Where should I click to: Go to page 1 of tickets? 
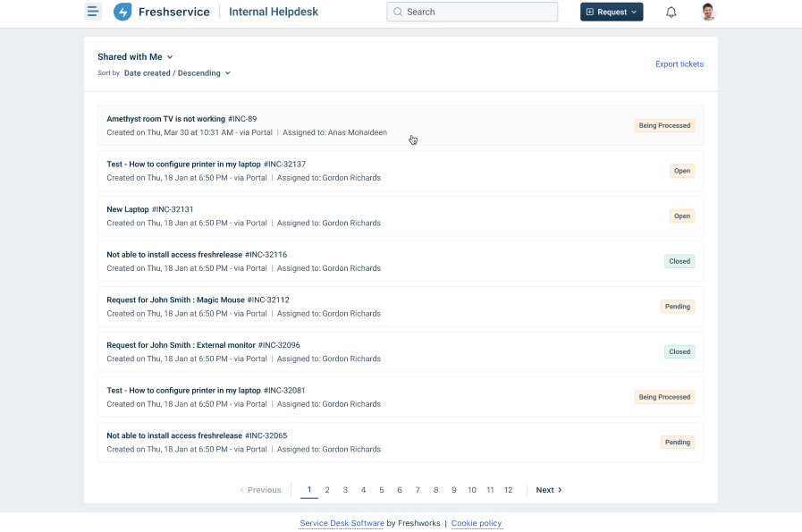pyautogui.click(x=309, y=490)
